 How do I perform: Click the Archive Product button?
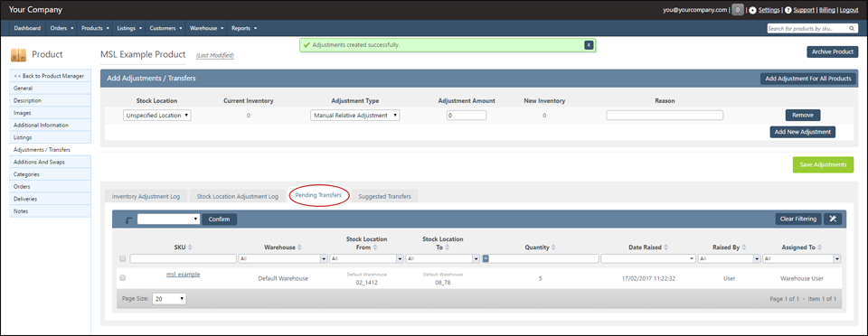coord(832,52)
